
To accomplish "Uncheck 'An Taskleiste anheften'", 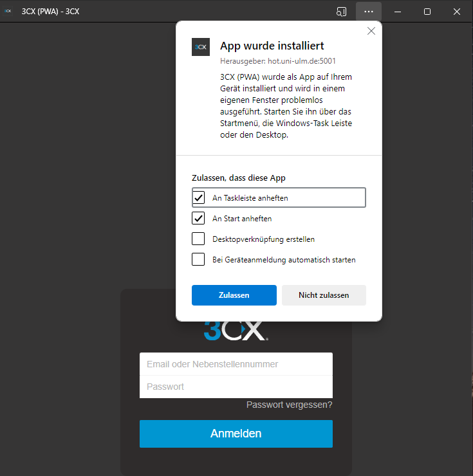I will (198, 198).
